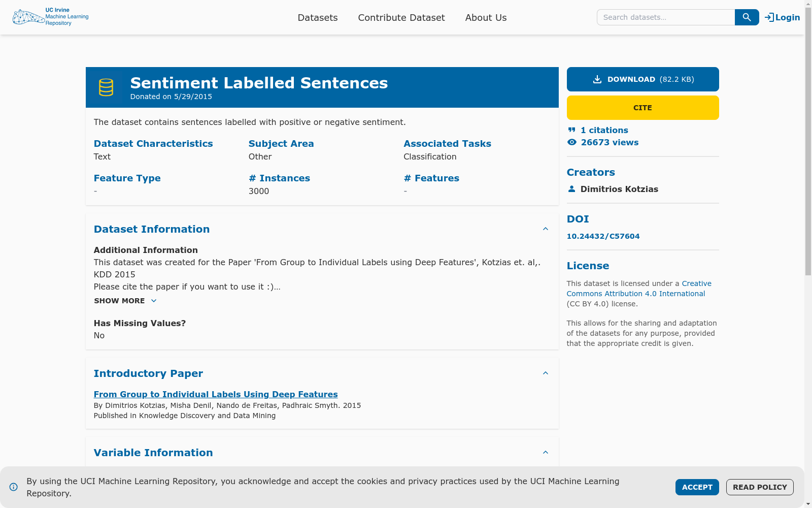
Task: Click the magnifier search button
Action: coord(747,17)
